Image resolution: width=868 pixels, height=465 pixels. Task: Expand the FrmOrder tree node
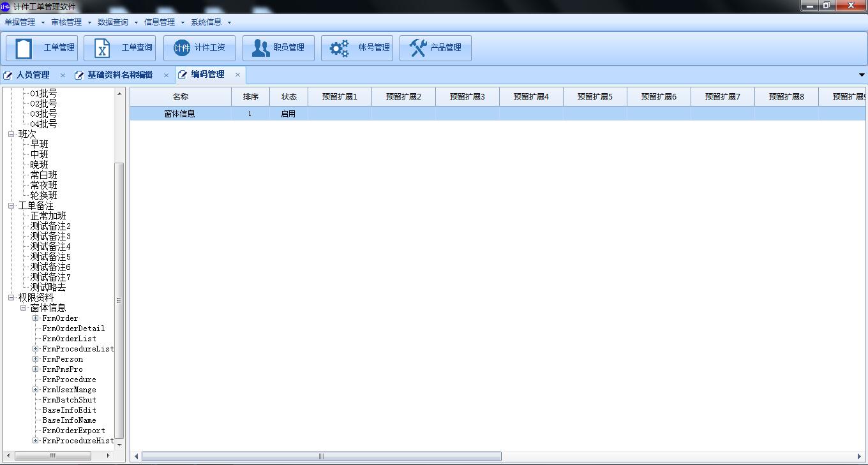click(x=36, y=318)
